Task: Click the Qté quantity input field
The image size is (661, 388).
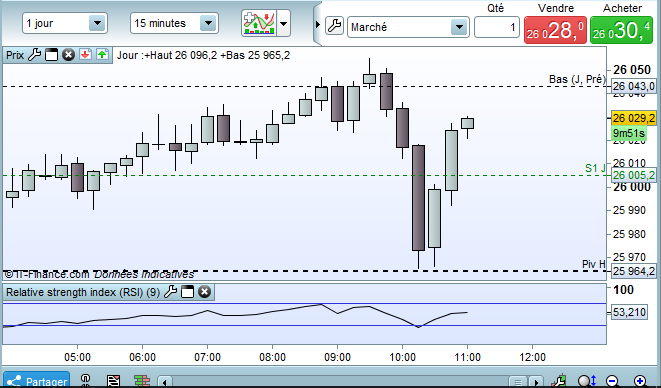Action: 497,27
